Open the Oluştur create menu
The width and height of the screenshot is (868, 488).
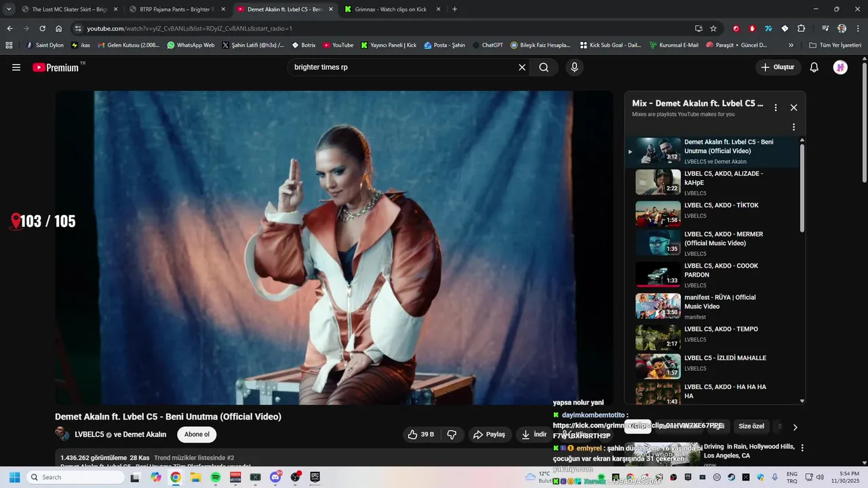point(777,67)
